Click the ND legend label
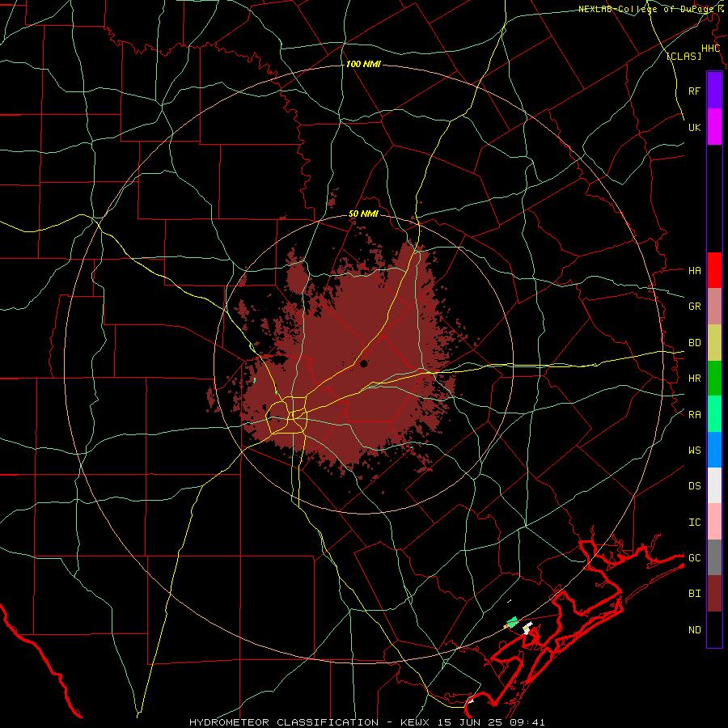728x728 pixels. pos(694,629)
